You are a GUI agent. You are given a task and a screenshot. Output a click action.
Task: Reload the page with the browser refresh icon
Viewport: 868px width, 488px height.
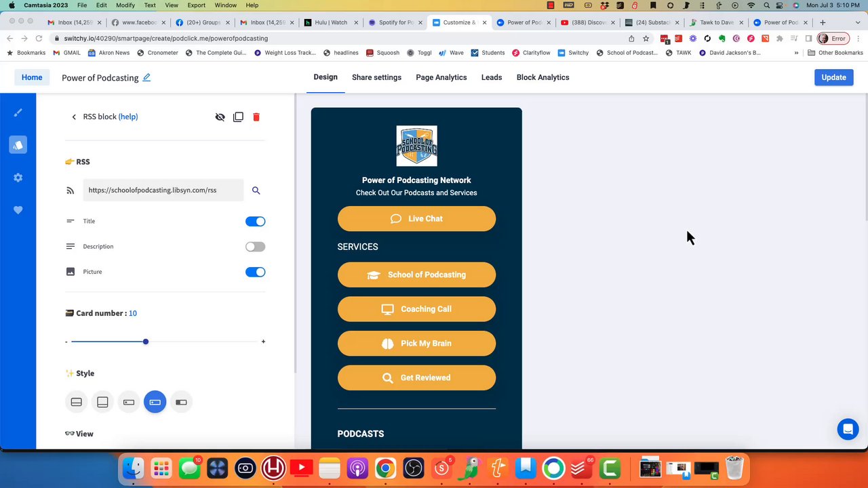click(x=39, y=39)
